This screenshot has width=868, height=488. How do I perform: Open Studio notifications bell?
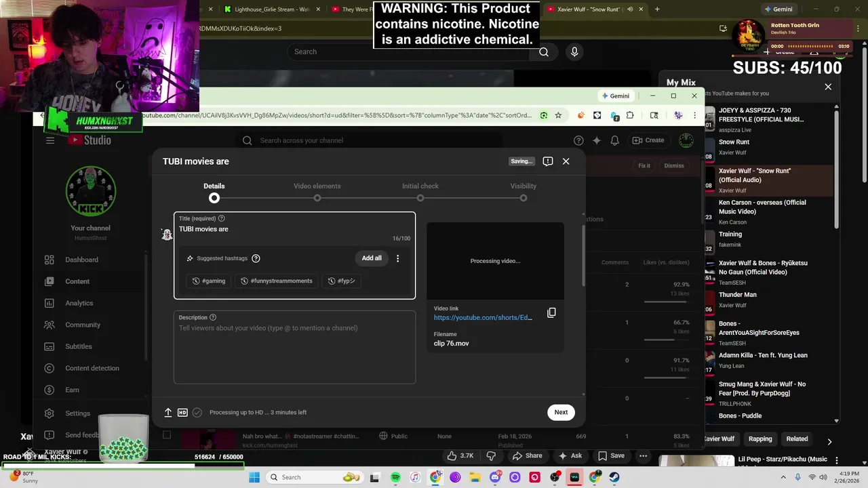pyautogui.click(x=614, y=140)
